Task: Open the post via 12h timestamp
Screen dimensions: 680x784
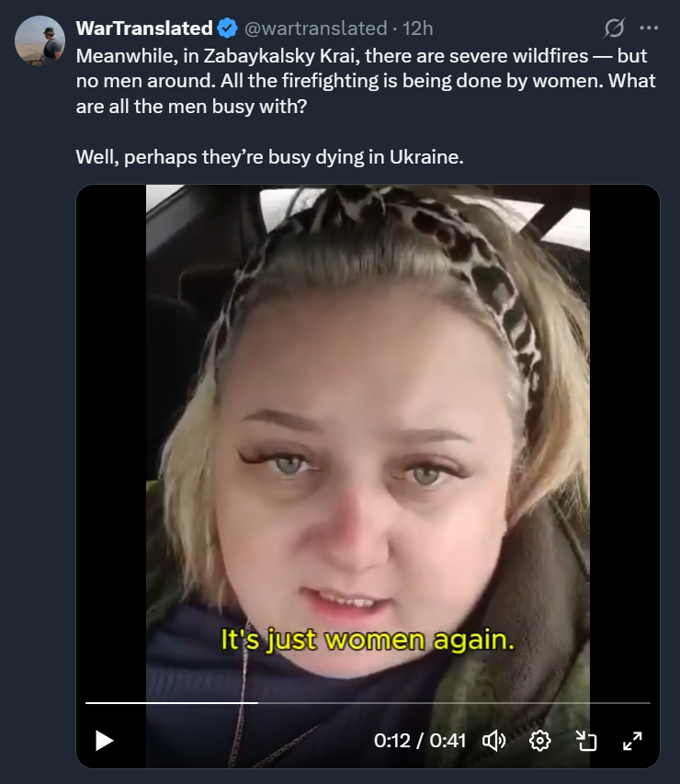Action: [x=418, y=28]
